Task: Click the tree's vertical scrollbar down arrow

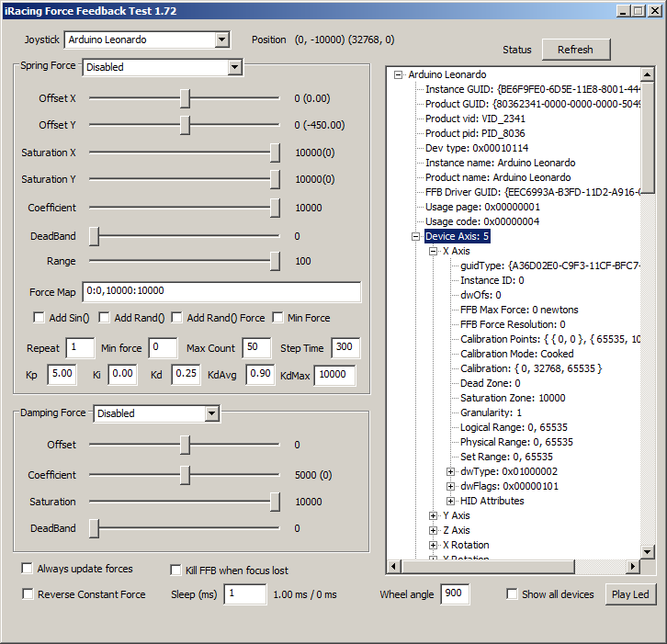Action: click(648, 552)
